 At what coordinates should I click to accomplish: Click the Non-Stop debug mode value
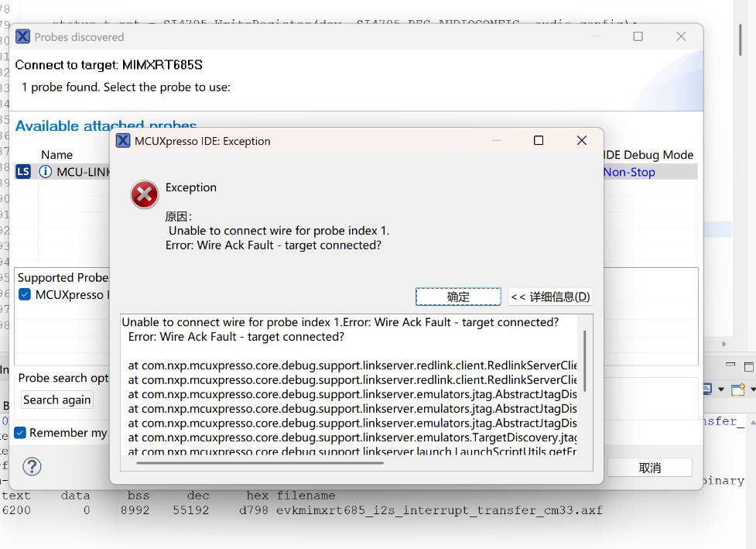coord(629,172)
